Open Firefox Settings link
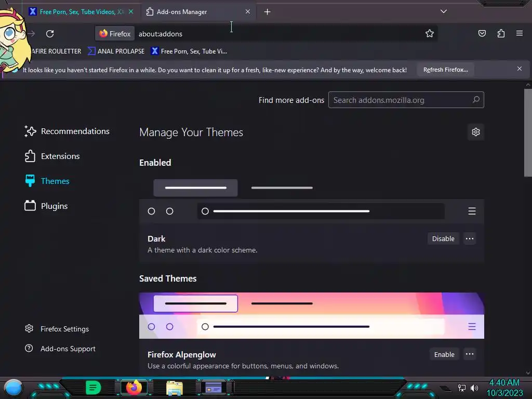This screenshot has width=532, height=399. [x=57, y=329]
